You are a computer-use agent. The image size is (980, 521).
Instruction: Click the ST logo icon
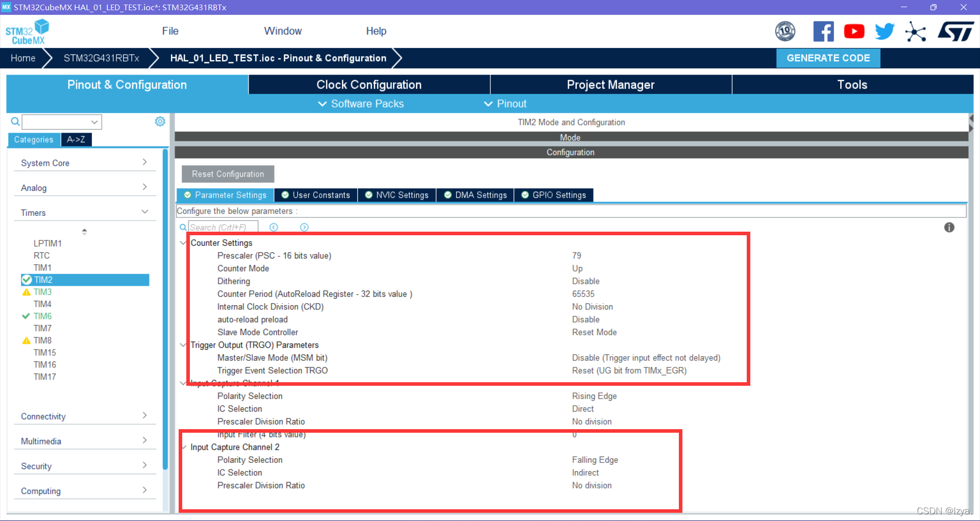point(955,32)
